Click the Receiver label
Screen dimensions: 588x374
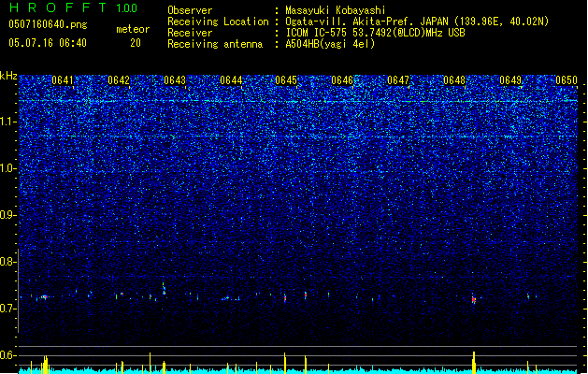pyautogui.click(x=190, y=33)
